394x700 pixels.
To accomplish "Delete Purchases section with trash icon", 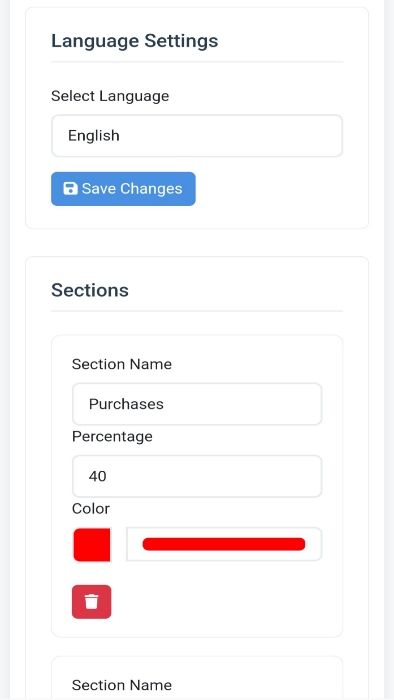I will click(x=91, y=602).
